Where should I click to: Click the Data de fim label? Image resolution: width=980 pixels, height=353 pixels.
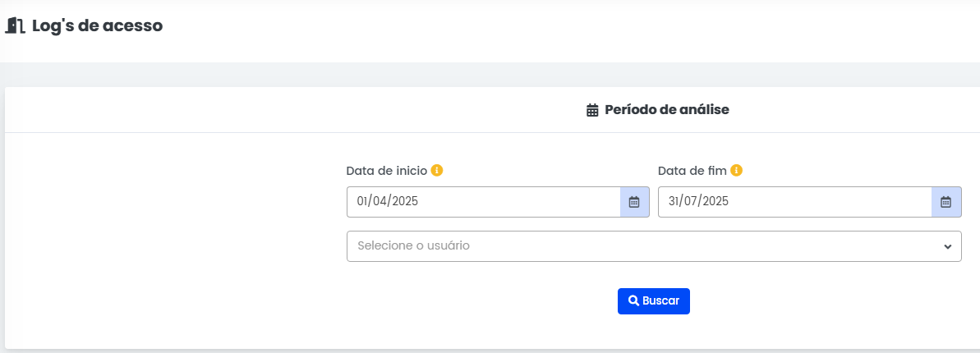pos(692,171)
